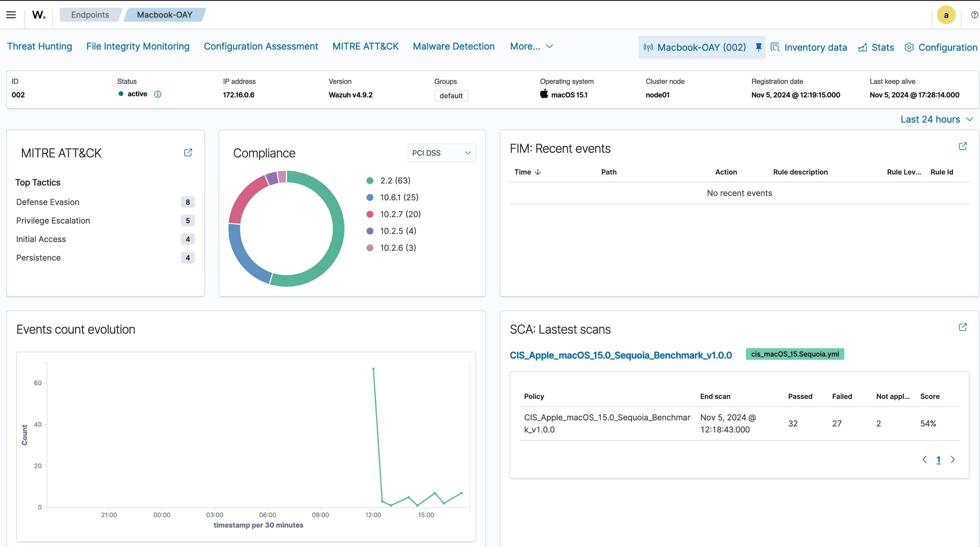Screen dimensions: 980x547
Task: Click the Wazuh W logo
Action: pos(39,15)
